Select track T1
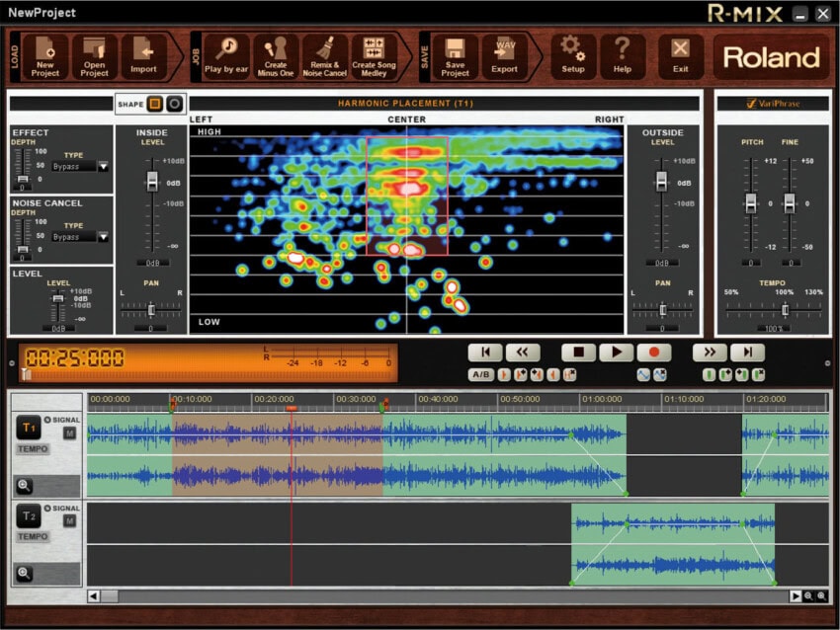 point(29,425)
